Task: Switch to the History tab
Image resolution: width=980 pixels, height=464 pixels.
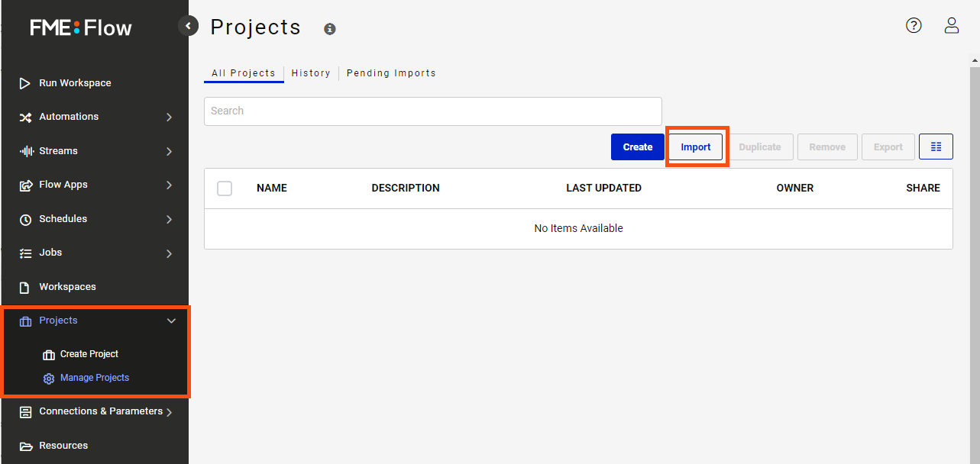Action: point(311,73)
